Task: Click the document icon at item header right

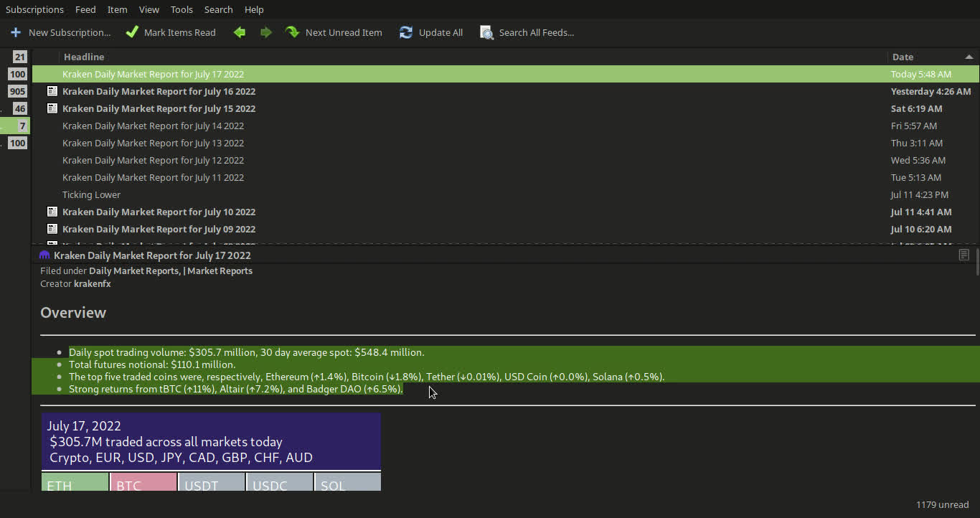Action: (x=964, y=255)
